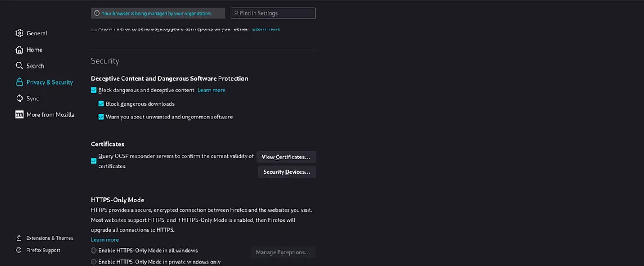Open View Certificates dialog
The width and height of the screenshot is (644, 266).
286,157
